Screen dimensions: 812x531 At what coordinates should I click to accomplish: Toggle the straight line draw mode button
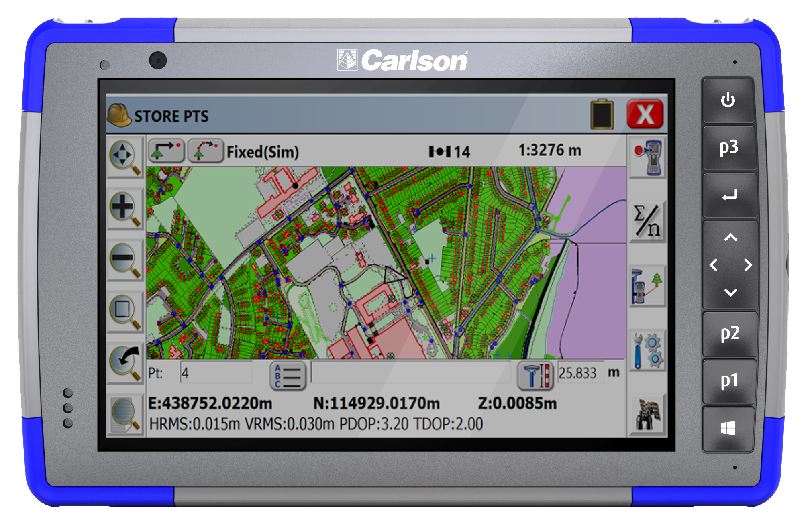[x=166, y=151]
